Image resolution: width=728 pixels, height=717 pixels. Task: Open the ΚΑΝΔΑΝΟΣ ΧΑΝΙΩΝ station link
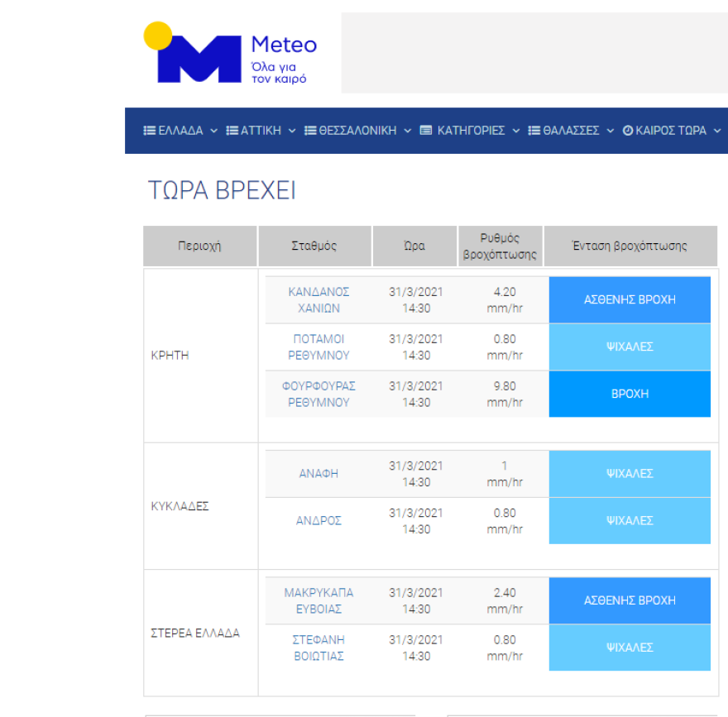coord(318,300)
